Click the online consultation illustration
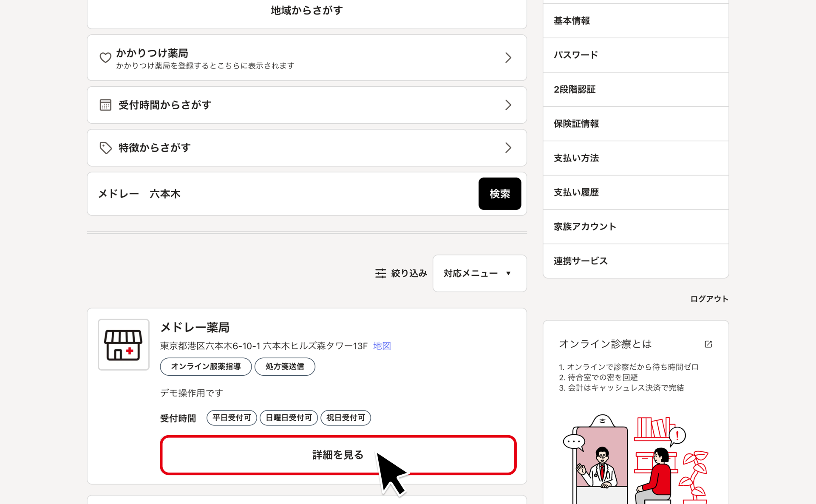This screenshot has height=504, width=816. (635, 459)
